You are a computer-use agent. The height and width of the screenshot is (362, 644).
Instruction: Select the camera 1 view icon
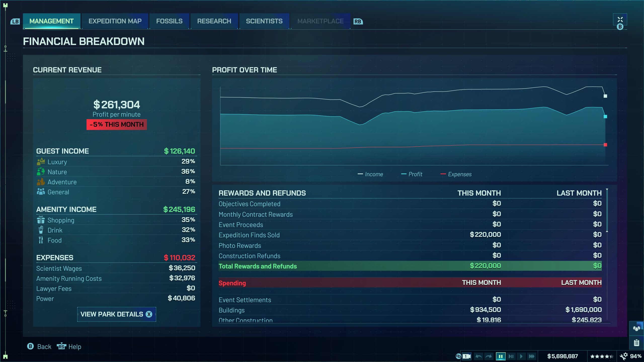click(466, 356)
